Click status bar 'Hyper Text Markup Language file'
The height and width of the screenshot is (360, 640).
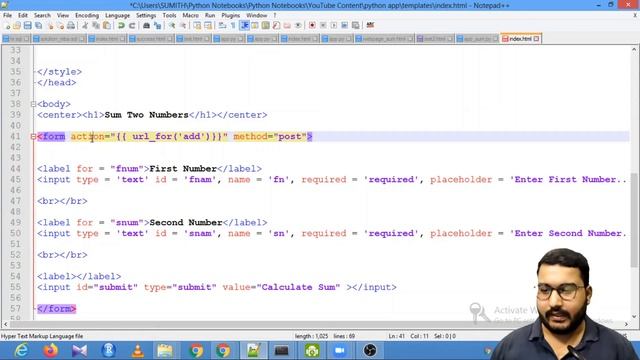pyautogui.click(x=42, y=336)
